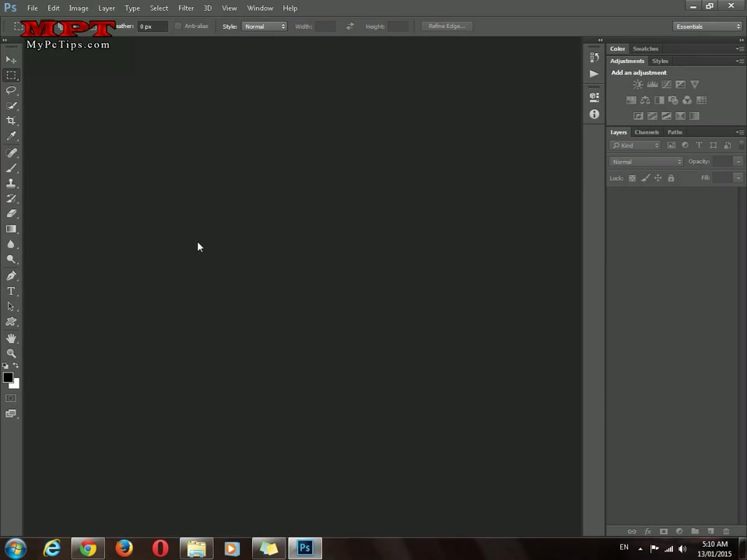Screen dimensions: 747x560
Task: Select the Quick Selection tool
Action: click(11, 106)
